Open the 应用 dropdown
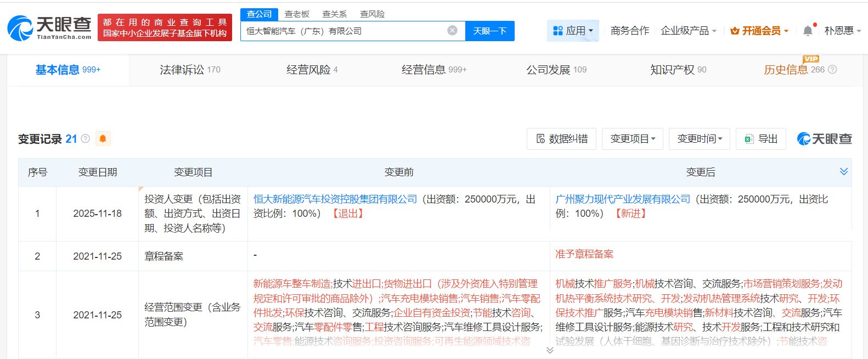Screen dimensions: 868x359 tap(572, 31)
